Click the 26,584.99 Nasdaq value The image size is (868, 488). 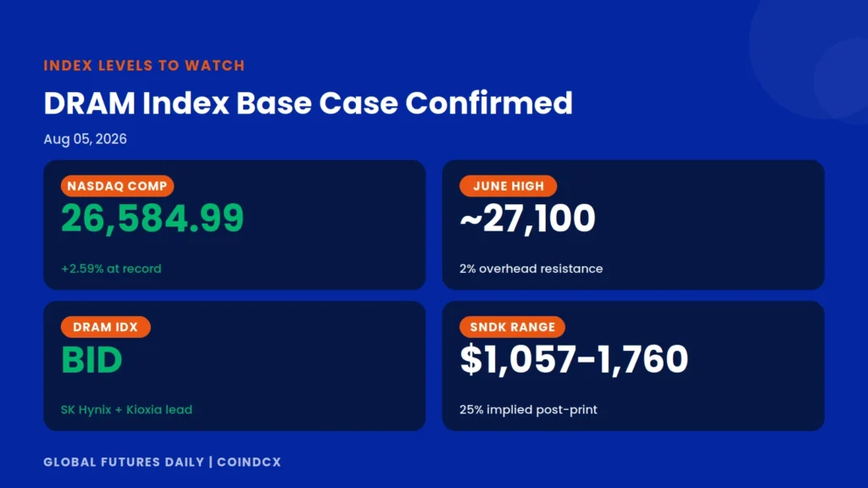[153, 218]
